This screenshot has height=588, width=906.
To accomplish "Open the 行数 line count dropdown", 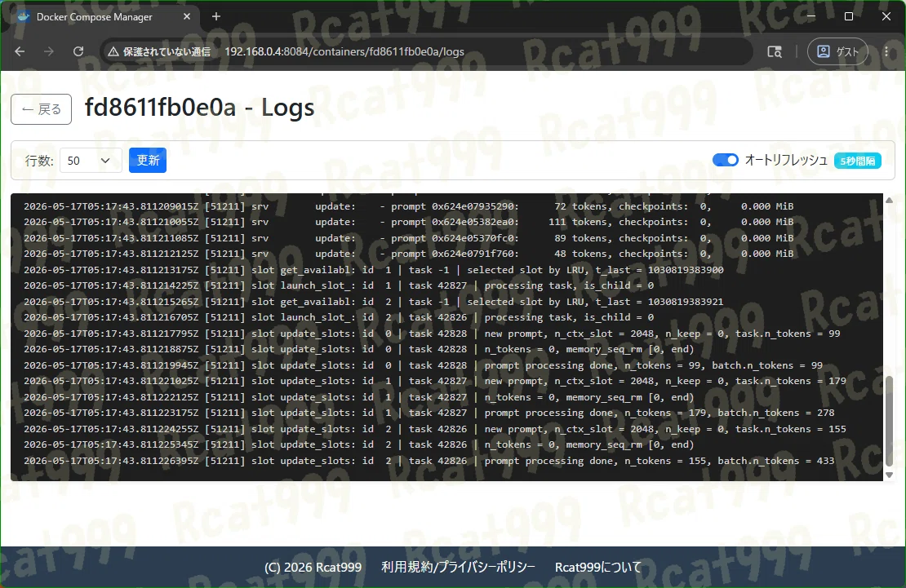I will 91,161.
